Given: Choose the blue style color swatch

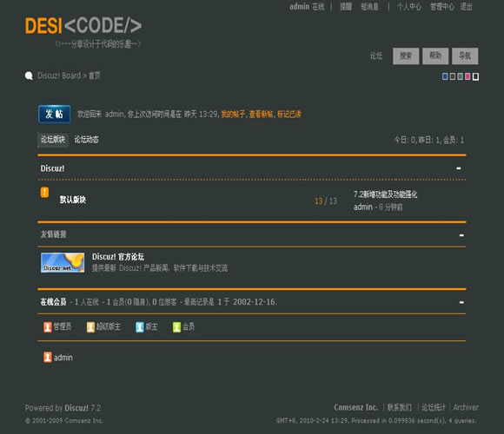Looking at the screenshot, I should pos(445,76).
